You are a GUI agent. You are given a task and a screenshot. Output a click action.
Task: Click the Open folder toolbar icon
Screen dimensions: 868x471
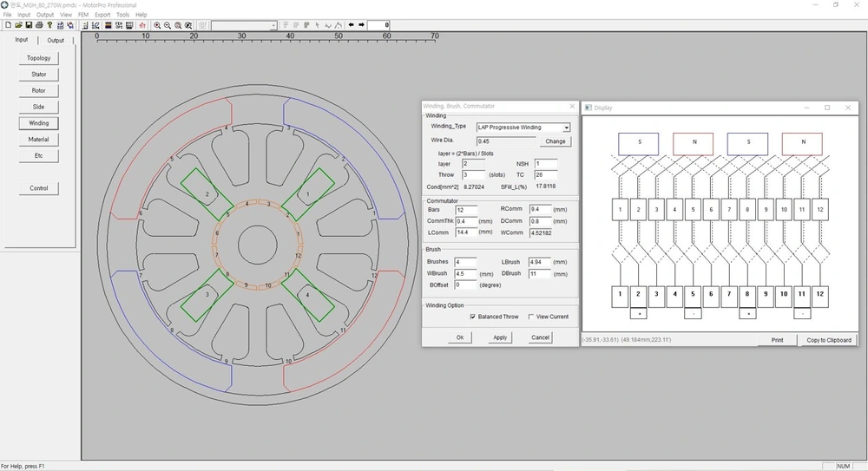click(18, 25)
